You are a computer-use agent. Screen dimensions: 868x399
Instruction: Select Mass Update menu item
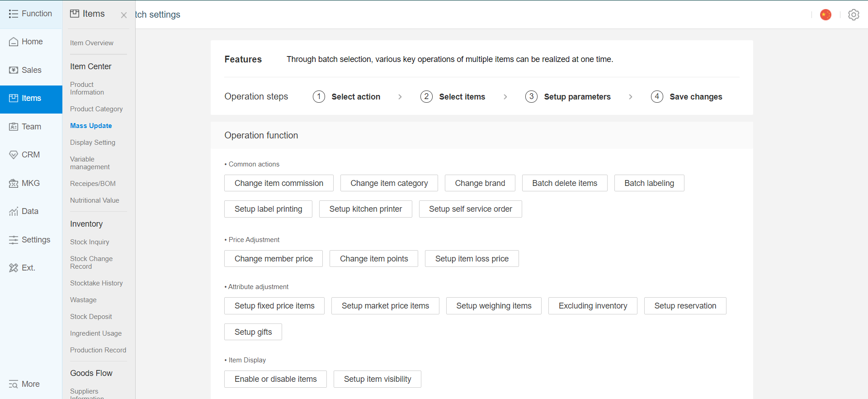click(x=91, y=126)
